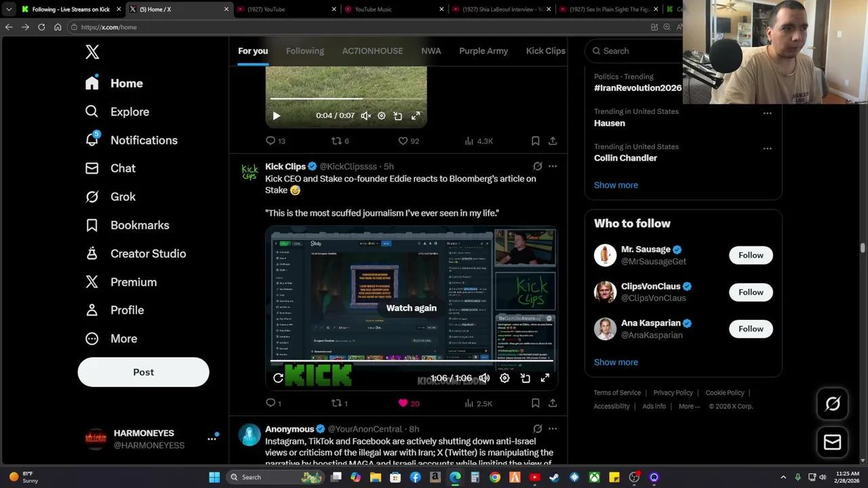Share the Kick Clips post
Image resolution: width=868 pixels, height=488 pixels.
(553, 403)
